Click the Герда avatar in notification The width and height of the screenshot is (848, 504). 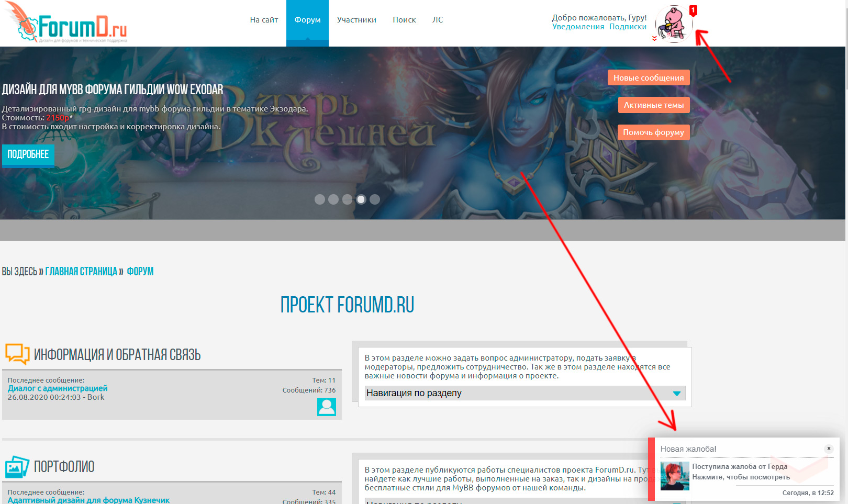675,476
